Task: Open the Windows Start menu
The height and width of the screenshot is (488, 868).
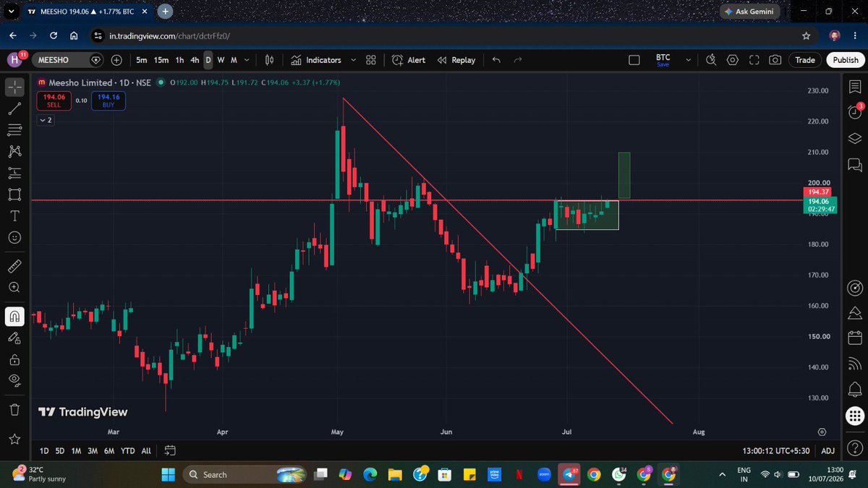Action: (168, 474)
